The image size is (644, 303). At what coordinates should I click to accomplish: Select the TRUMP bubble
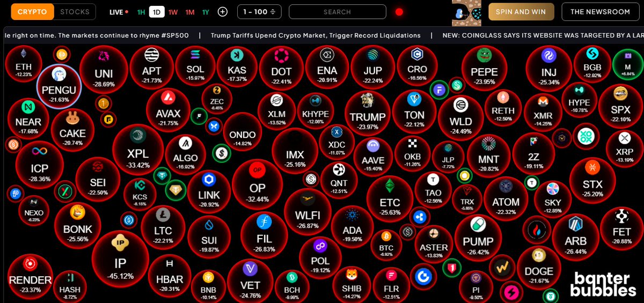[x=368, y=114]
